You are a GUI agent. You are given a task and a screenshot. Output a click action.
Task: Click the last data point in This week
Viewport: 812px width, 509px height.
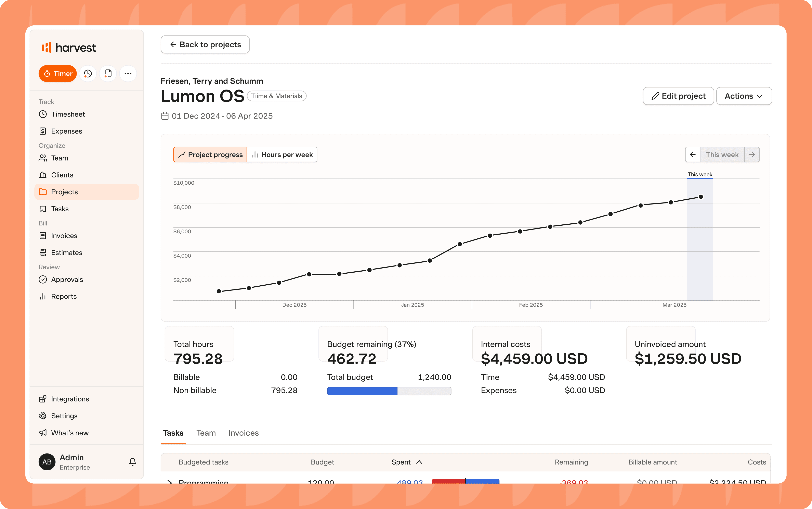[x=701, y=197]
